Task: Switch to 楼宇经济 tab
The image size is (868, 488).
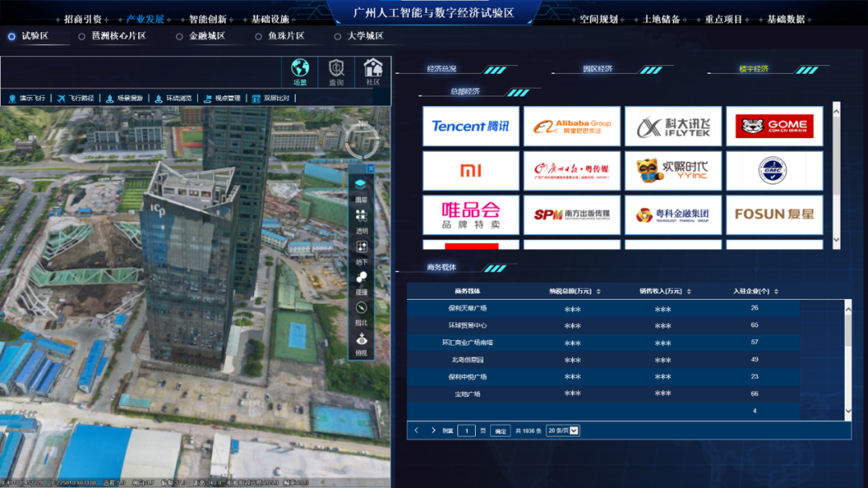Action: (754, 69)
